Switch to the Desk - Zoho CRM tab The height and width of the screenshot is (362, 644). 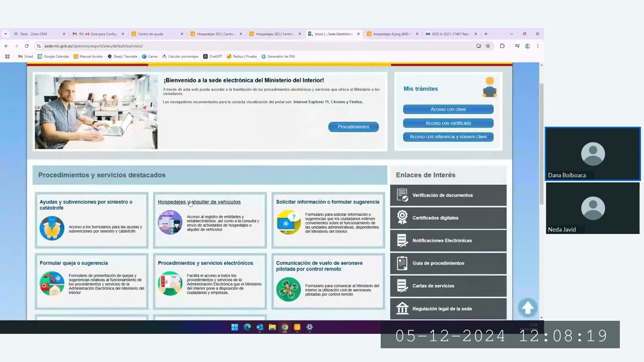[39, 34]
